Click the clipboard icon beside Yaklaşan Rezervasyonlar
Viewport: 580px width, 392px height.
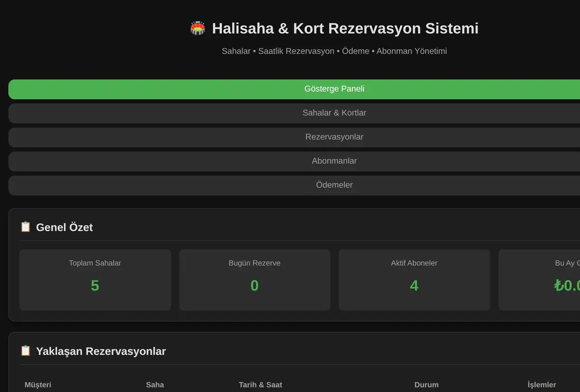pos(25,351)
